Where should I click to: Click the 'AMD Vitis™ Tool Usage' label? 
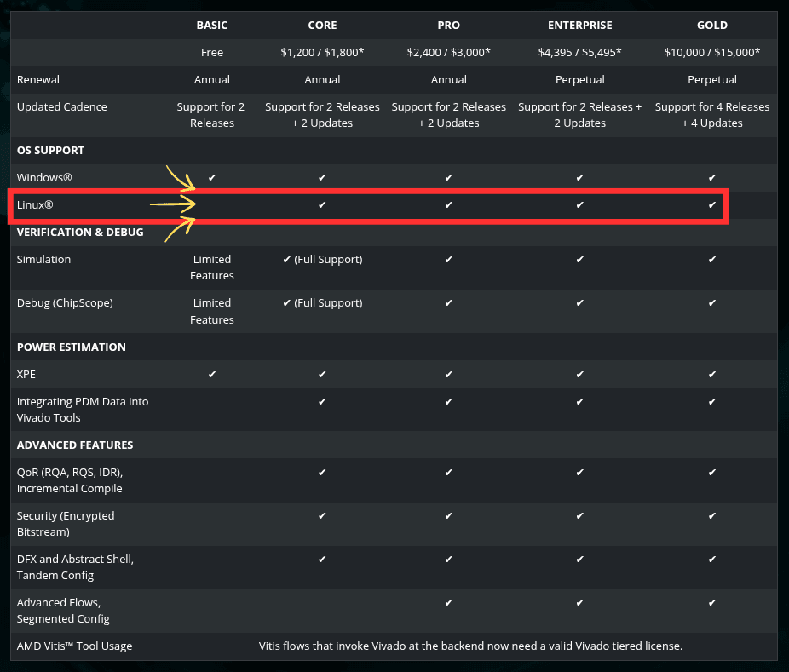[x=74, y=646]
